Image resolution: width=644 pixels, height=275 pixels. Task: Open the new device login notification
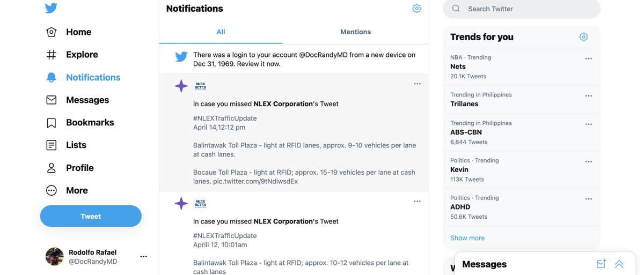[294, 60]
